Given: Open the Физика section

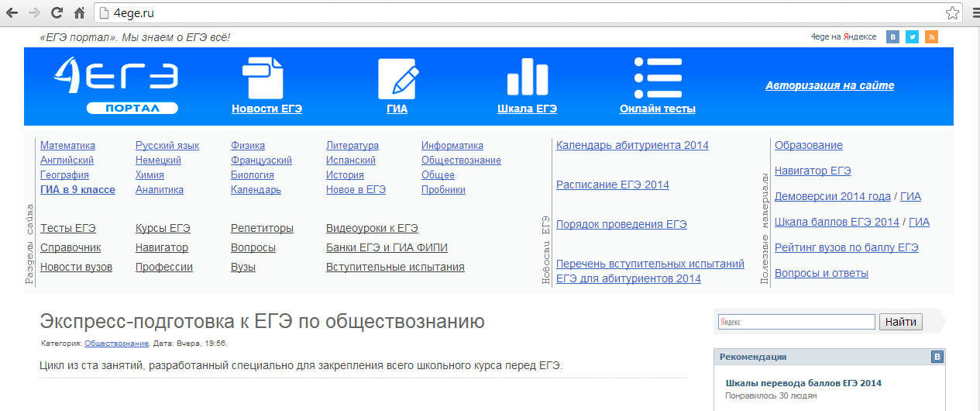Looking at the screenshot, I should coord(248,145).
